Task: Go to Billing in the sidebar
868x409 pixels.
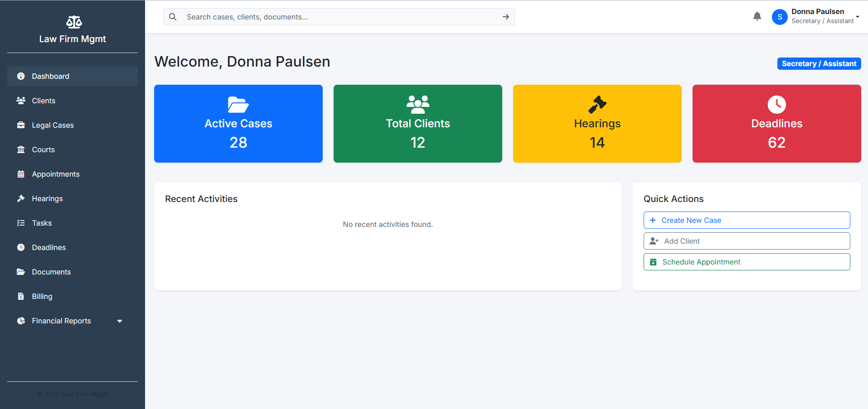Action: [x=73, y=296]
